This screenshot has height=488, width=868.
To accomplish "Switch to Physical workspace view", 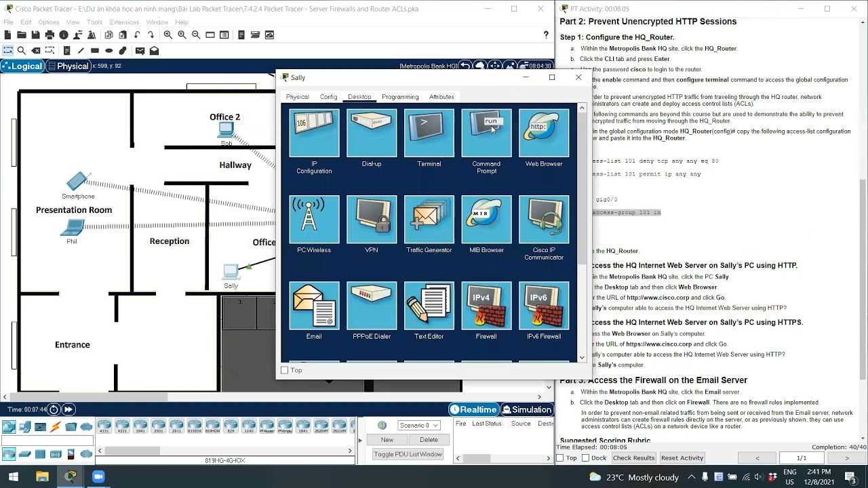I will tap(68, 66).
